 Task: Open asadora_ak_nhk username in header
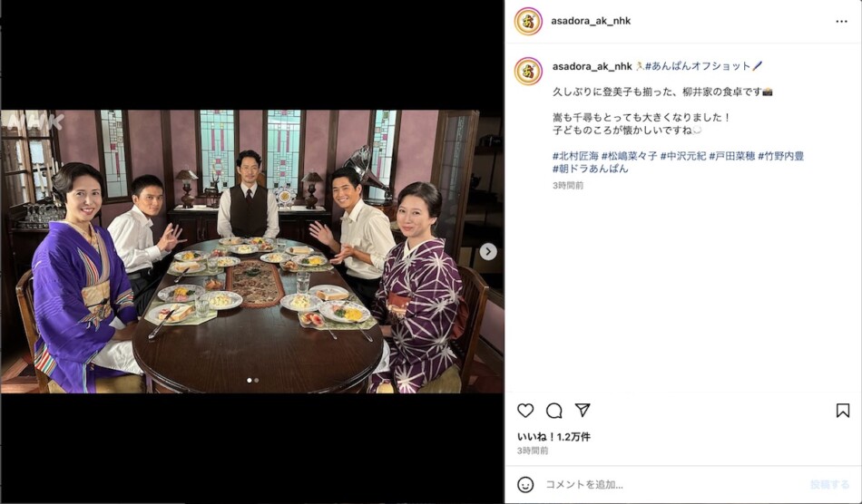point(591,21)
